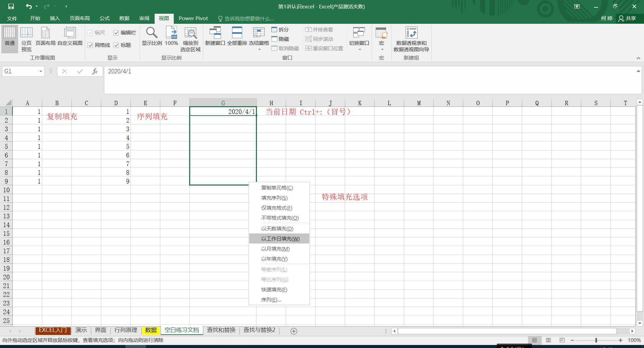
Task: Switch to Normal (普通) workbook view
Action: pos(9,39)
